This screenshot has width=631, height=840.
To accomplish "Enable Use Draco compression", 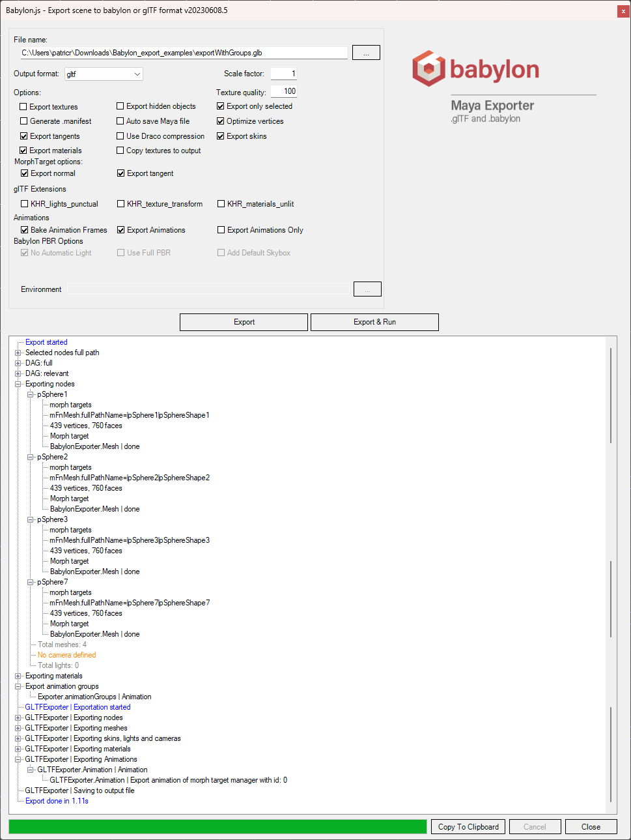I will coord(120,136).
